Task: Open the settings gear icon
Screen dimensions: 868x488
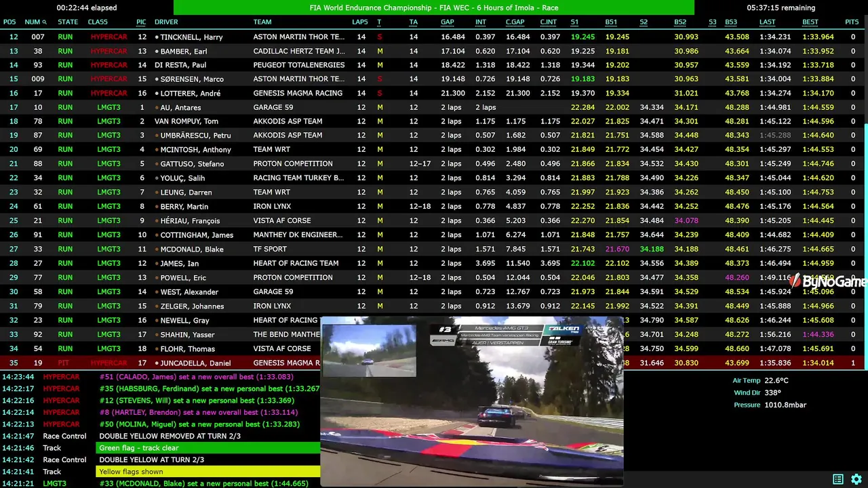Action: point(856,479)
